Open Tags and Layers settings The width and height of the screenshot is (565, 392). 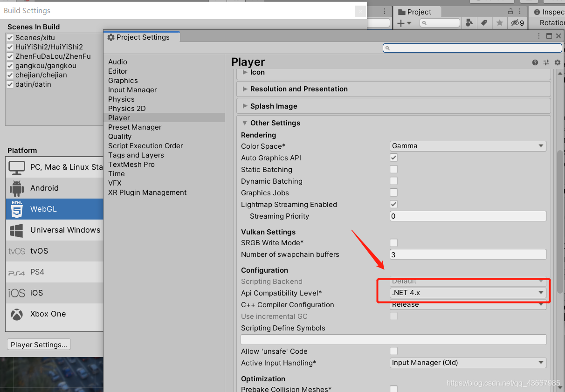(x=164, y=155)
